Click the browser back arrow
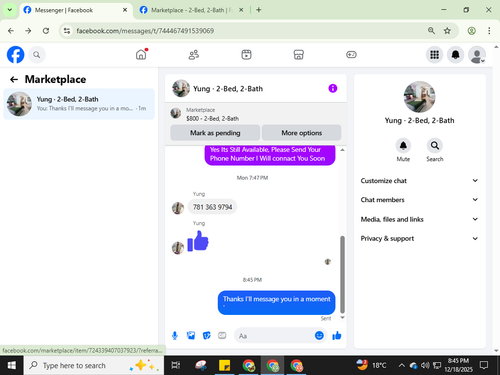 click(11, 31)
